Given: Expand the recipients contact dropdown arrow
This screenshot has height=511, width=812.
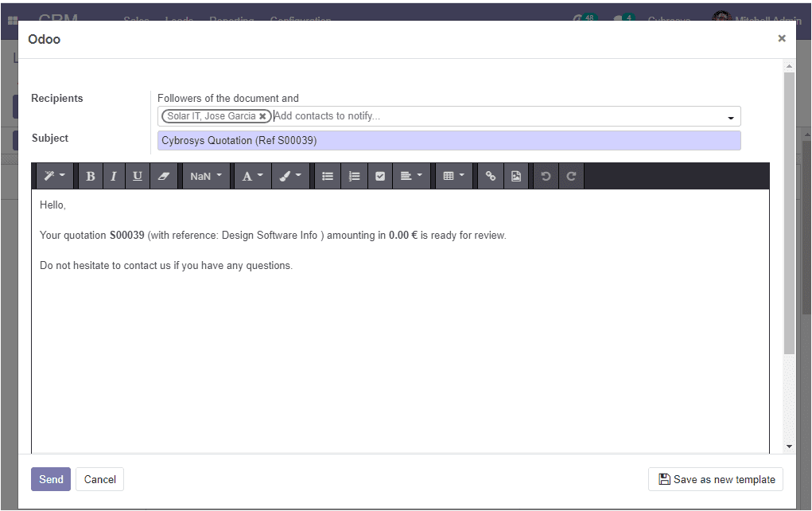Looking at the screenshot, I should tap(731, 118).
